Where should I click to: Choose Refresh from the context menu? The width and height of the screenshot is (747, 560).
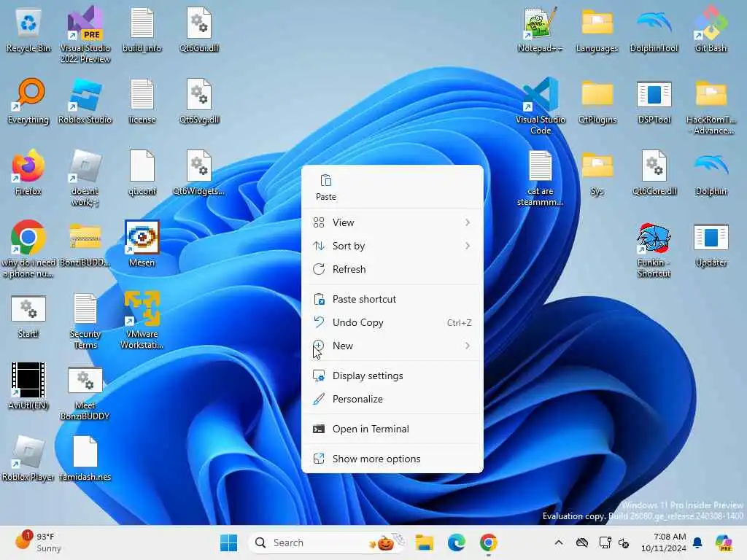coord(392,269)
